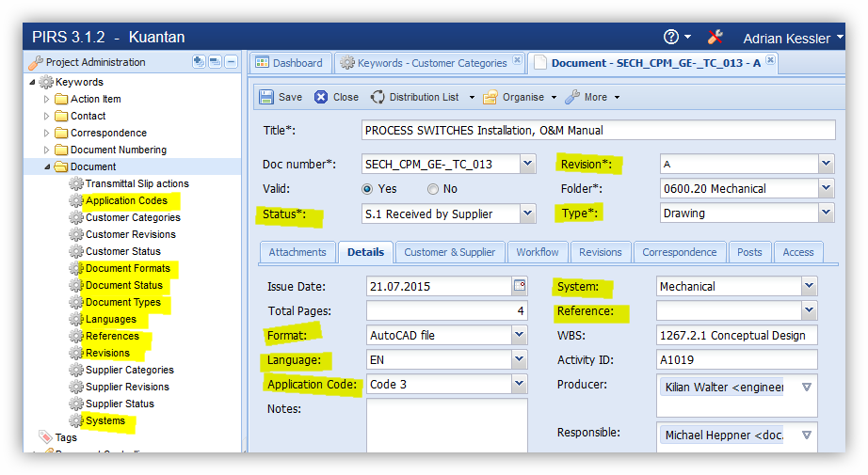Click the Project Administration wrench icon
Image resolution: width=868 pixels, height=475 pixels.
pos(36,62)
